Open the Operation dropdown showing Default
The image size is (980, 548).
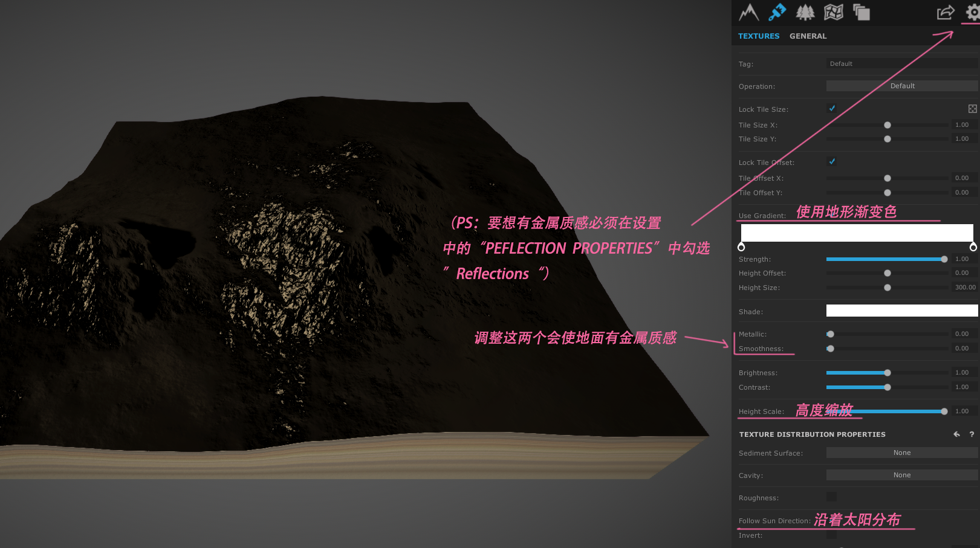tap(901, 85)
